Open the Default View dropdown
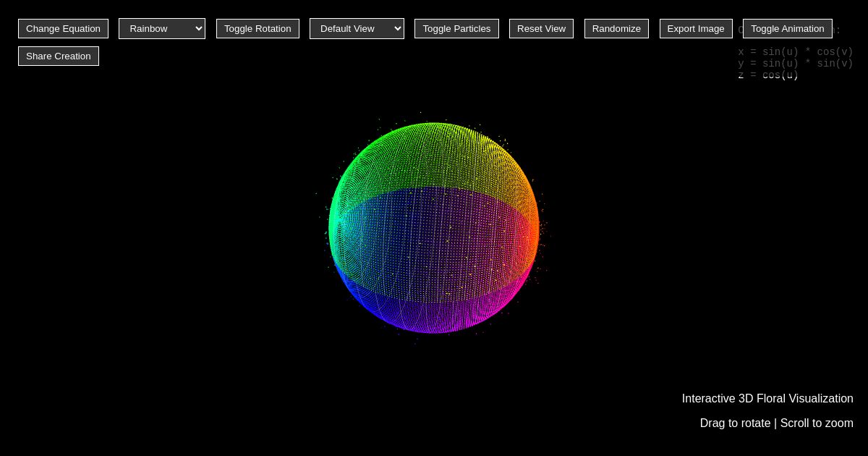Screen dimensions: 868x456 [357, 28]
